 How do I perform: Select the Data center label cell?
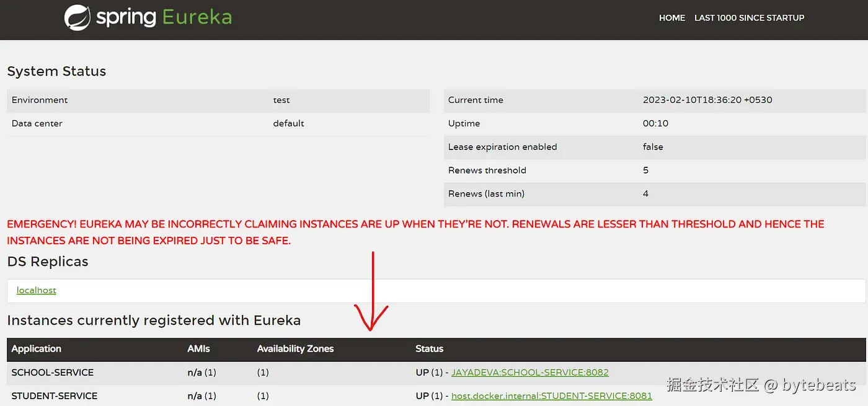[37, 123]
